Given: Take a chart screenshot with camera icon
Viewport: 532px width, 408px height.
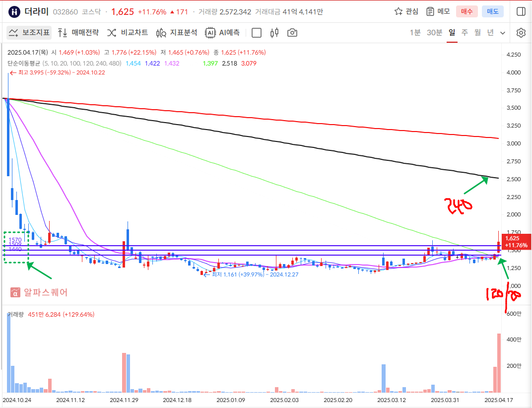Looking at the screenshot, I should tap(292, 33).
